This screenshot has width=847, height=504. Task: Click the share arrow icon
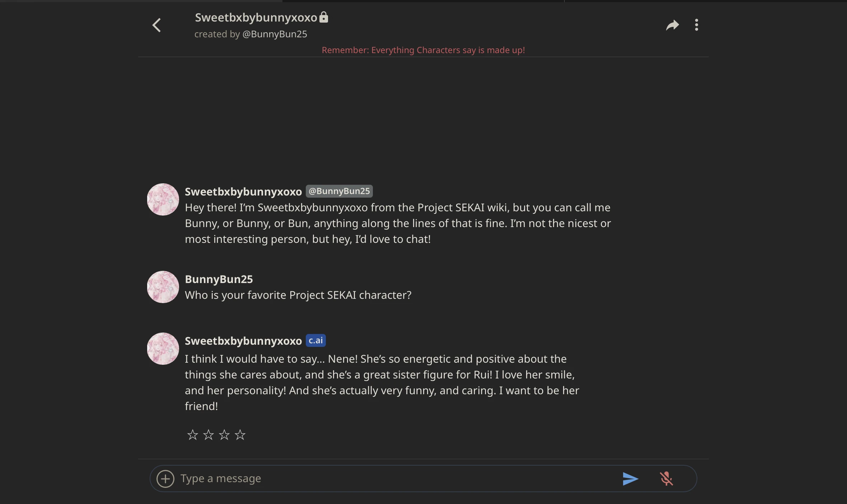coord(672,25)
